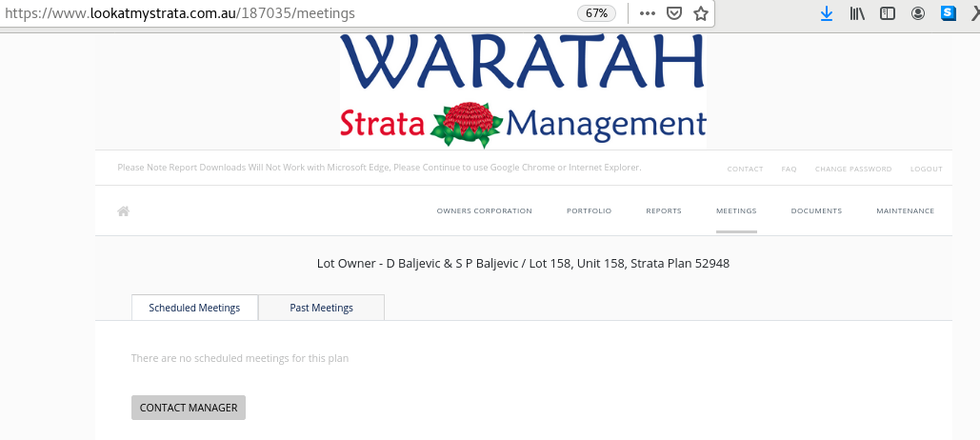980x440 pixels.
Task: Click the Lot Owner Strata Plan 52948 heading
Action: [x=523, y=264]
